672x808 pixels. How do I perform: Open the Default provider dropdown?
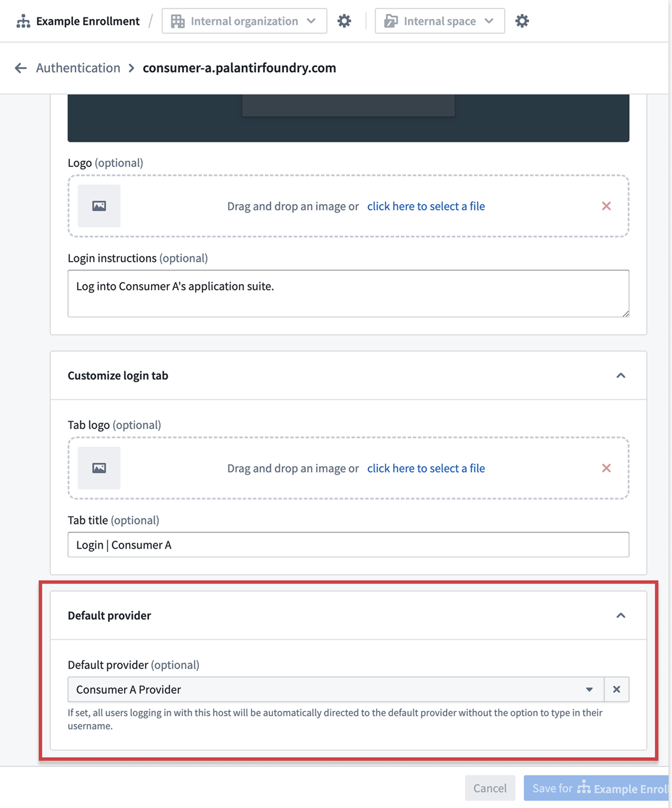[x=589, y=689]
